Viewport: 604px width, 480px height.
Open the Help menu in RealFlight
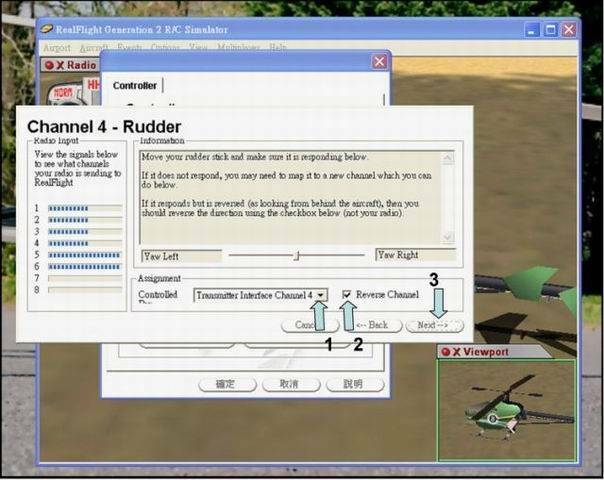point(277,48)
